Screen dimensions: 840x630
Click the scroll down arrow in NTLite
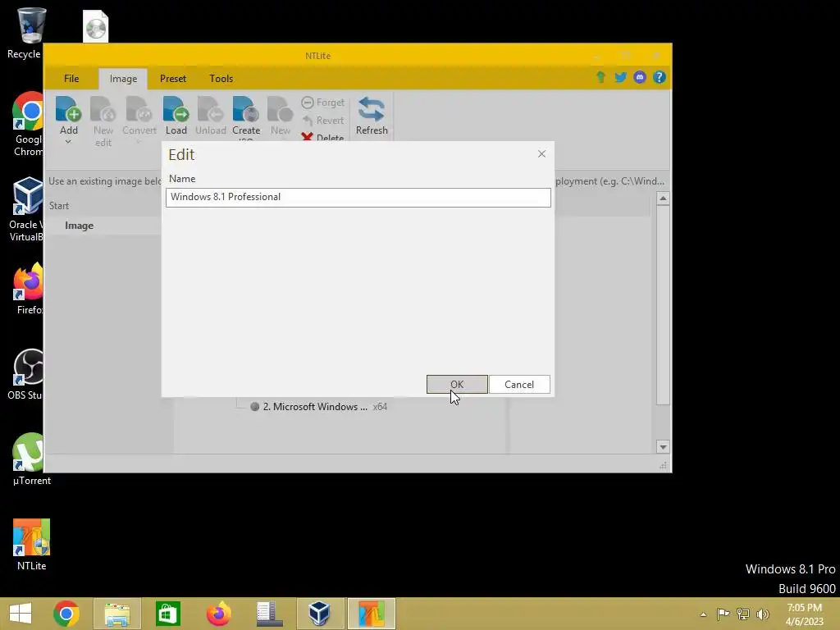tap(663, 447)
